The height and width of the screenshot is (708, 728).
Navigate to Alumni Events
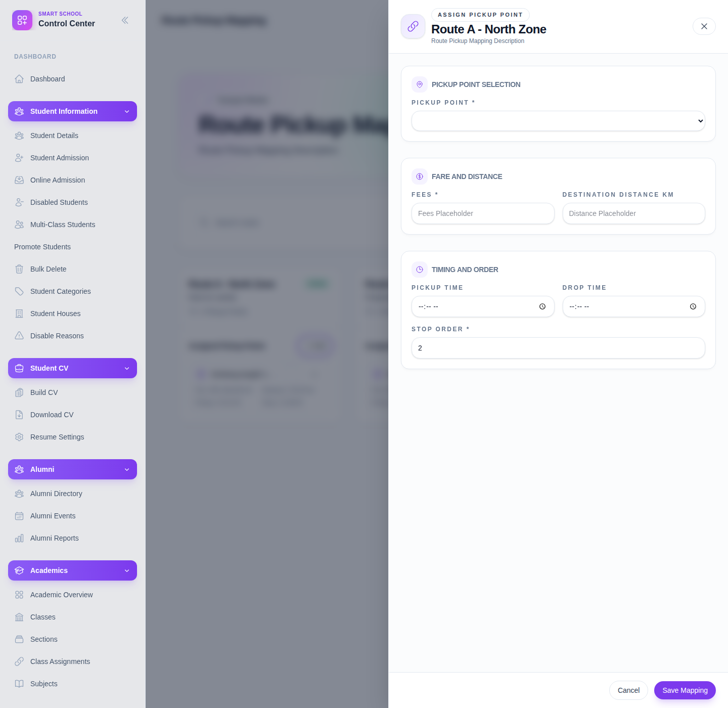(x=72, y=516)
